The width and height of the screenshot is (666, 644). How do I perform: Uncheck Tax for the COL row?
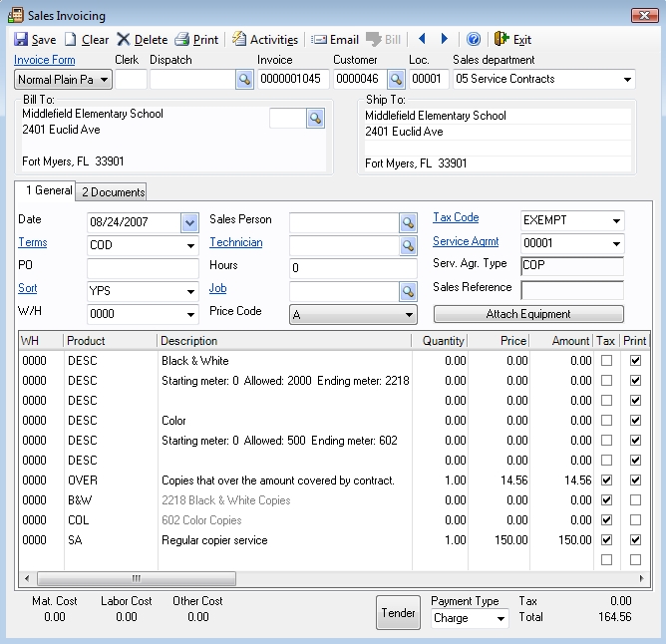coord(606,520)
